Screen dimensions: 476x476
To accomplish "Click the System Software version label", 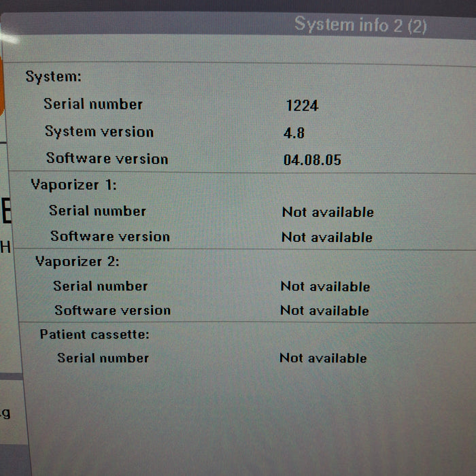I will point(107,159).
